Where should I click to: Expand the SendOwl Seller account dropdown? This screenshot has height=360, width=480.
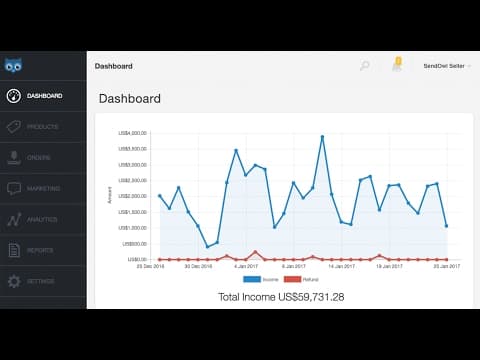click(447, 66)
